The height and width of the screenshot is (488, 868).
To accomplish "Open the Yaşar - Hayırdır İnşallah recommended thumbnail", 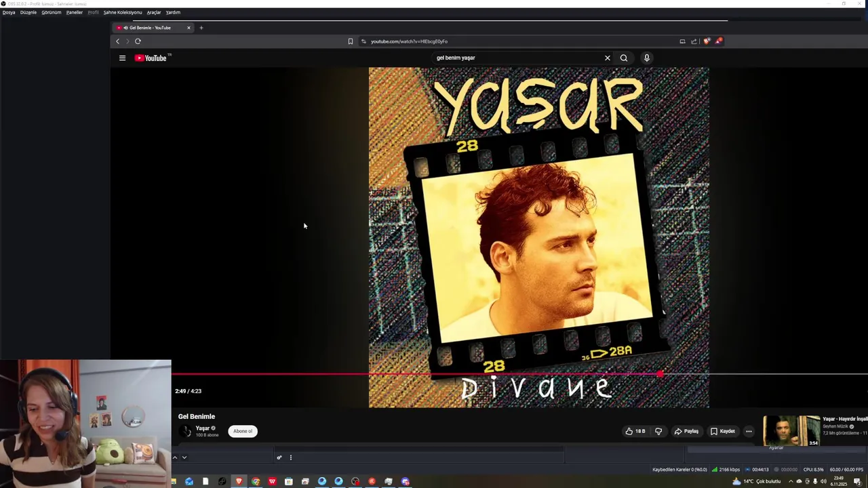I will point(791,431).
